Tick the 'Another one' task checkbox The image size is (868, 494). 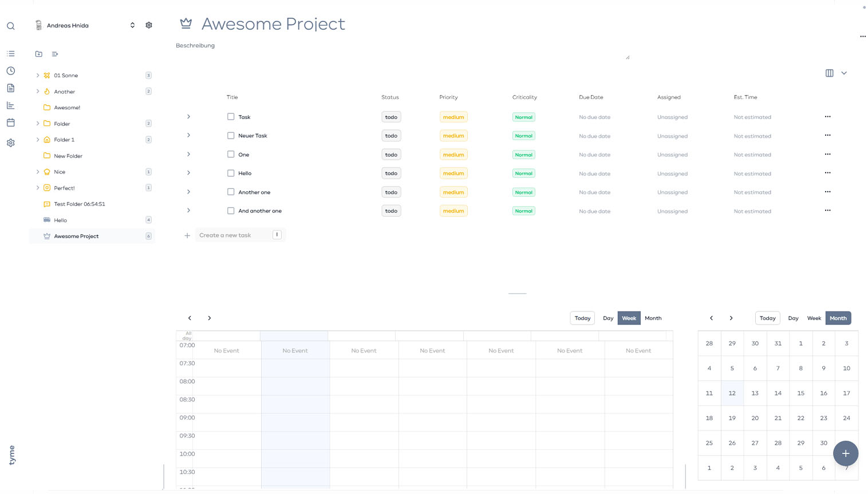point(231,192)
